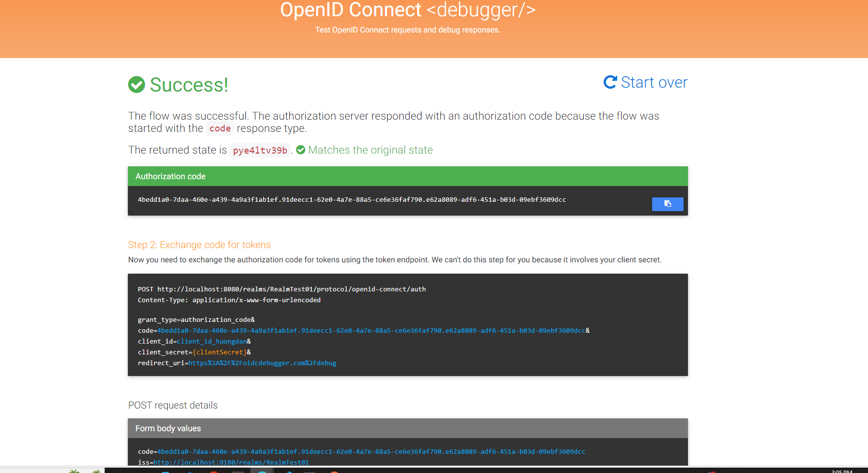Click the Start over link

645,82
